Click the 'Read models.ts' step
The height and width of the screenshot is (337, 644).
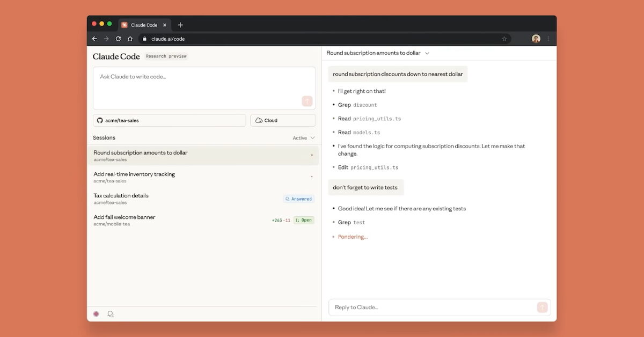pyautogui.click(x=359, y=132)
